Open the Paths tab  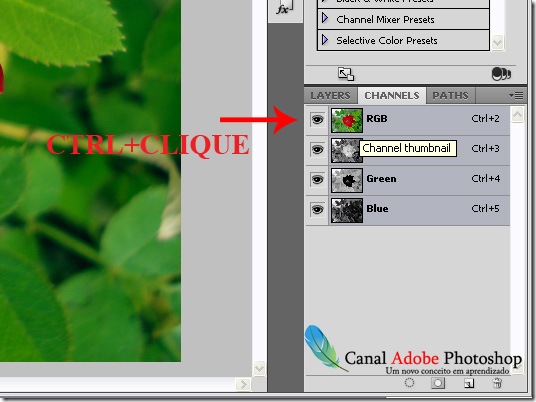click(x=450, y=95)
